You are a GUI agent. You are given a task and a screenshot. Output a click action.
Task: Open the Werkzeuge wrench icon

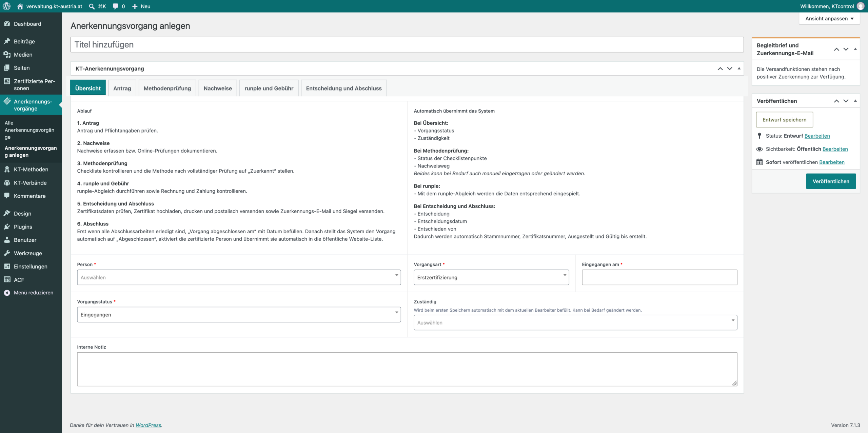tap(7, 253)
